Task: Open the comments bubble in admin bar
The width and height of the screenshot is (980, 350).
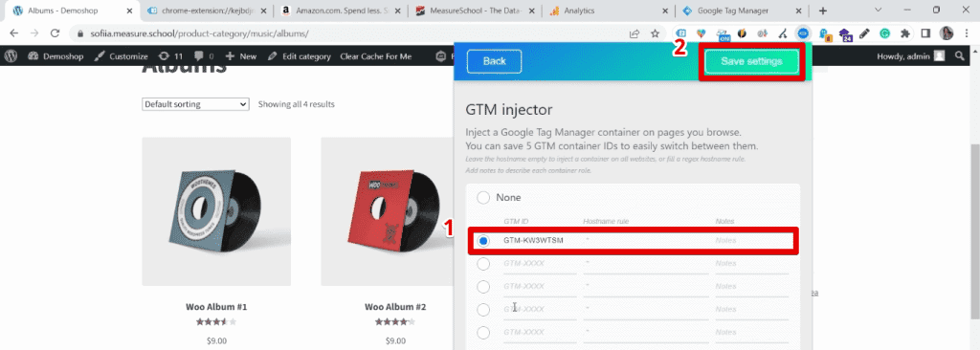Action: coord(204,56)
